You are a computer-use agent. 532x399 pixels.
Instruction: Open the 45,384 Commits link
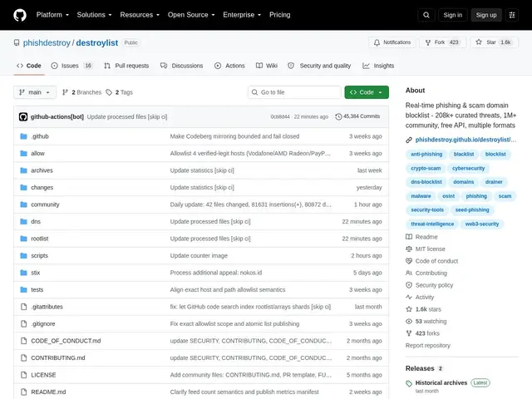tap(357, 116)
